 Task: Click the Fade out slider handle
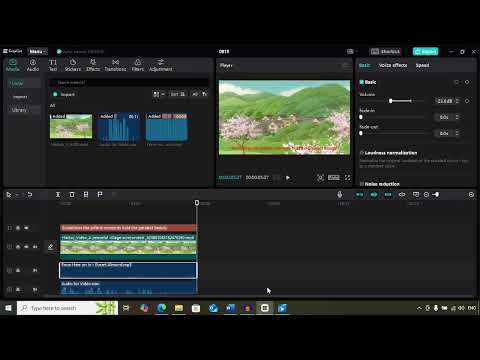361,133
